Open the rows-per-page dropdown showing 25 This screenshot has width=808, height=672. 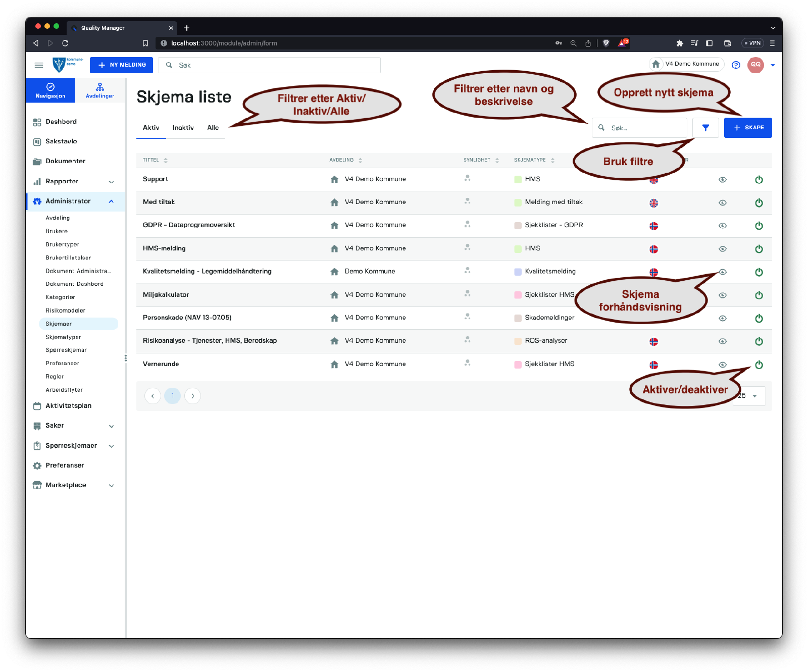click(749, 396)
